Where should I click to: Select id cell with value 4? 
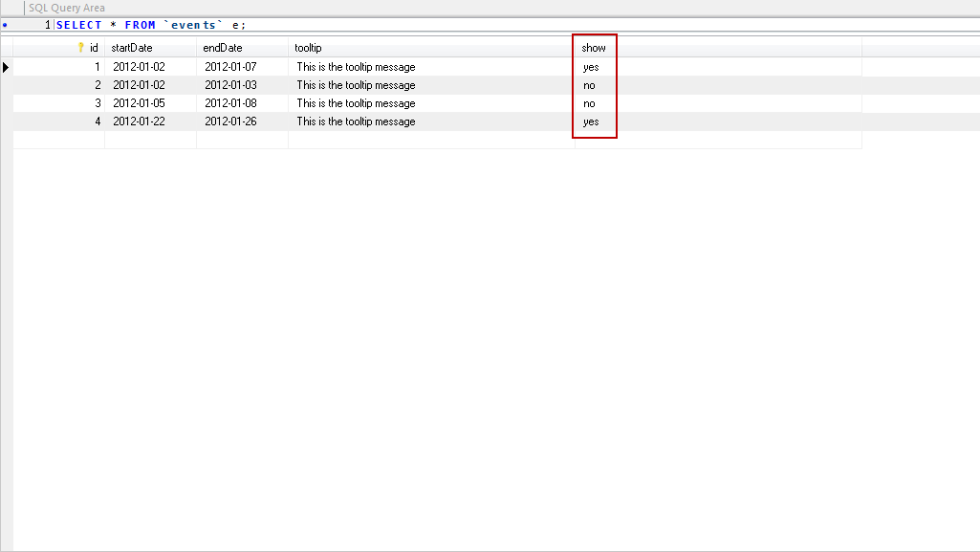(58, 121)
